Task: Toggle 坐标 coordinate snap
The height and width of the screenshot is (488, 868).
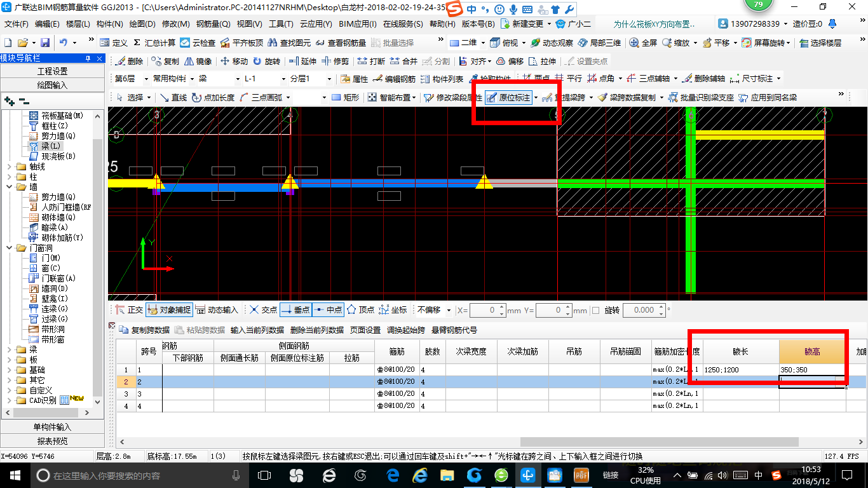Action: [x=393, y=310]
